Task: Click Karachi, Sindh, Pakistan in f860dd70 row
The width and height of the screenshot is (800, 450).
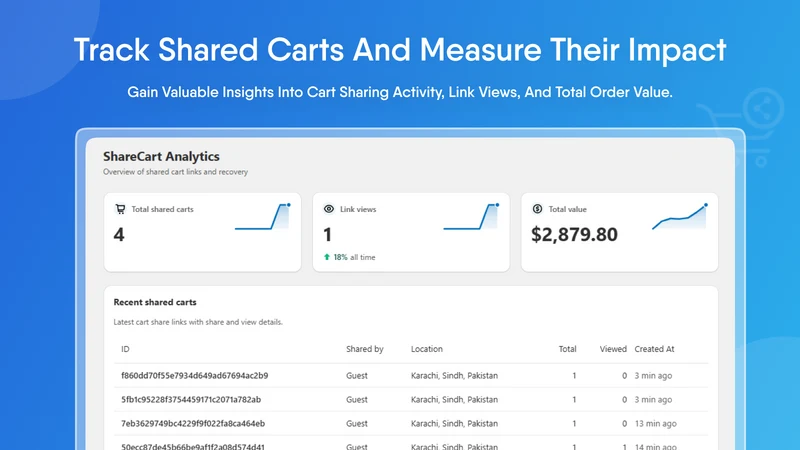Action: 455,376
